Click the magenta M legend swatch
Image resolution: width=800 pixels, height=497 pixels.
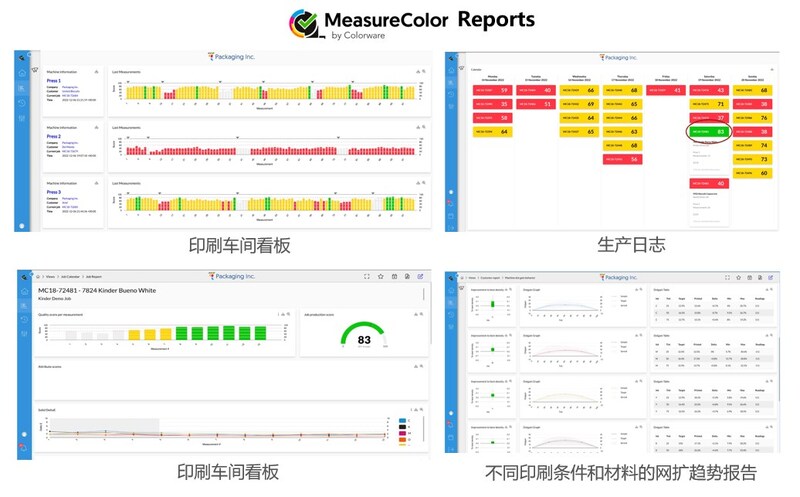coord(403,433)
